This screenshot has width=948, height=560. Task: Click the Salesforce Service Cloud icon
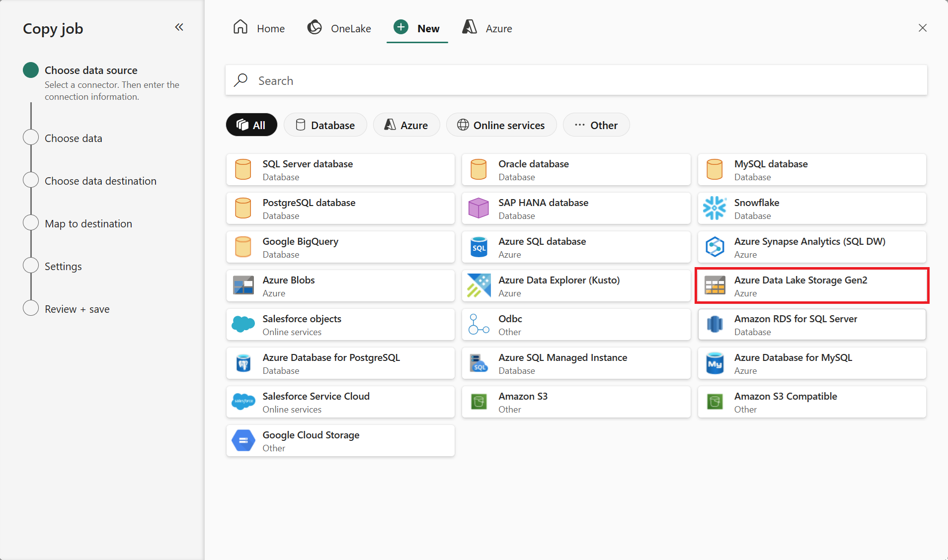coord(243,402)
